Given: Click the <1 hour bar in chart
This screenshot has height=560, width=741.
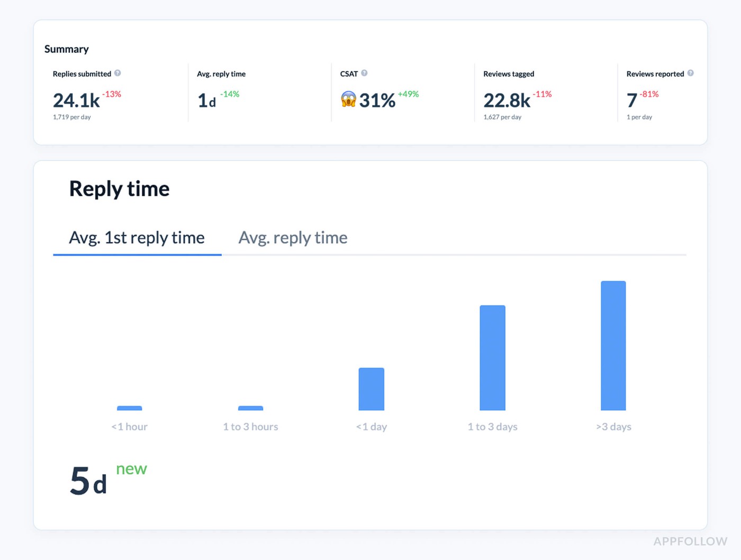Looking at the screenshot, I should (x=129, y=408).
